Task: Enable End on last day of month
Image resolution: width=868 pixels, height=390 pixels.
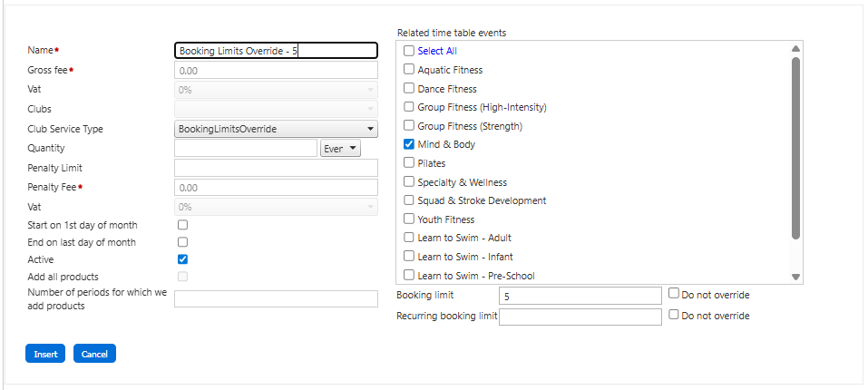Action: 182,242
